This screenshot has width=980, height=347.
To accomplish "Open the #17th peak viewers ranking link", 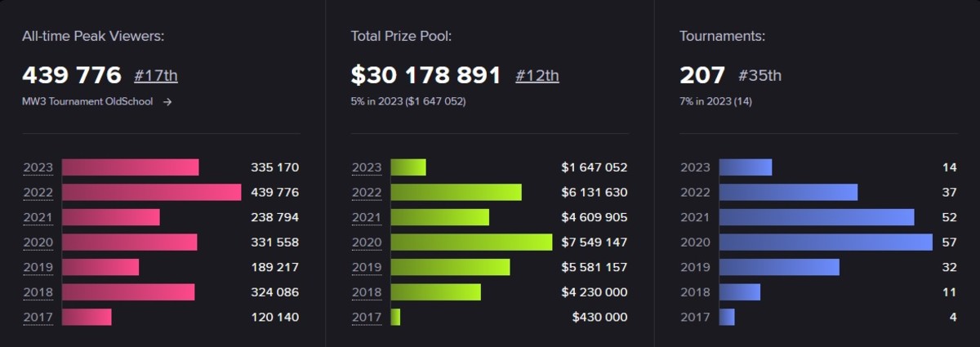I will click(155, 76).
